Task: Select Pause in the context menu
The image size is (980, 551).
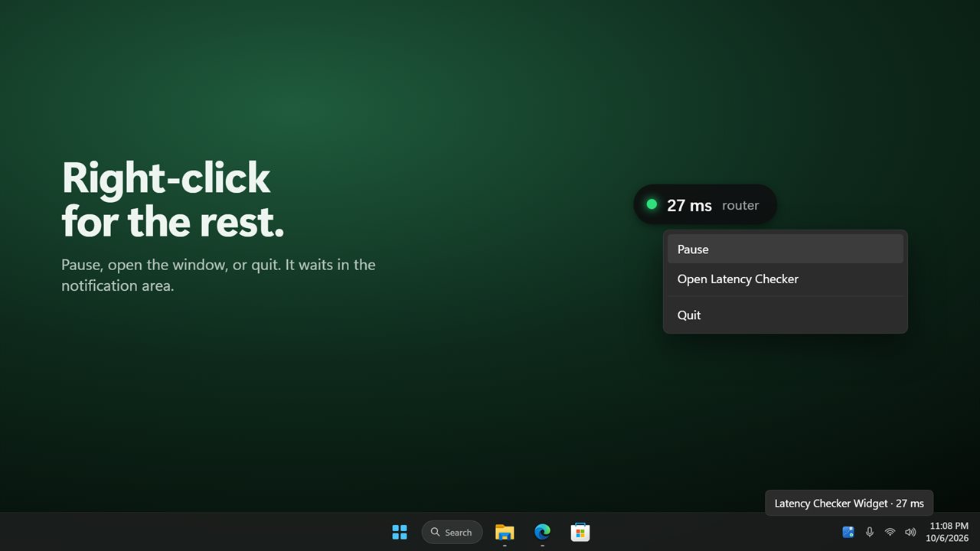Action: click(785, 249)
